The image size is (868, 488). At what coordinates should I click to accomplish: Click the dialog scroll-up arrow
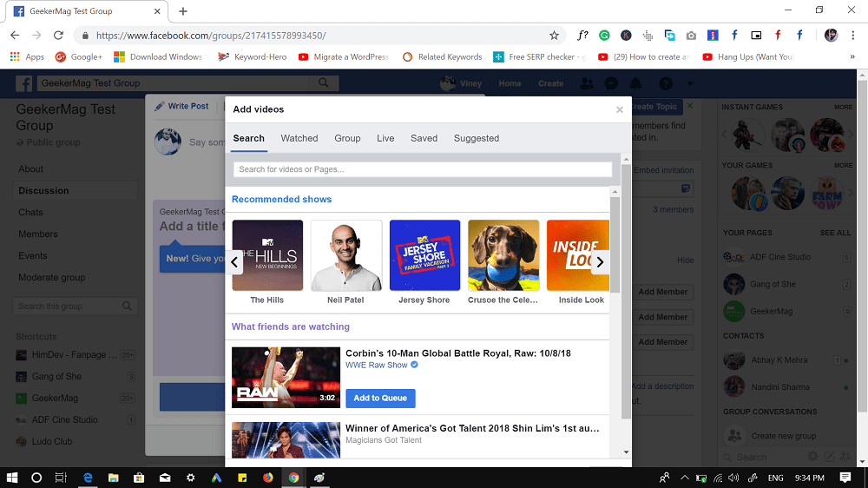tap(626, 159)
